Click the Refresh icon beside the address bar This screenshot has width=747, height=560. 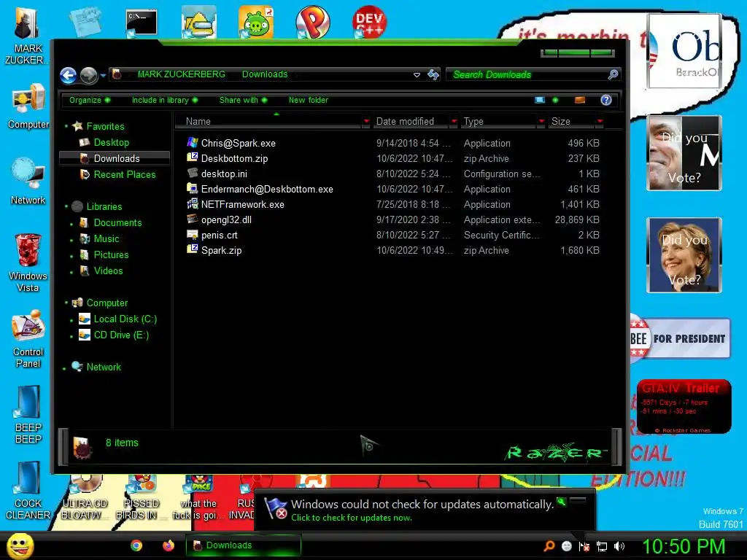tap(433, 75)
